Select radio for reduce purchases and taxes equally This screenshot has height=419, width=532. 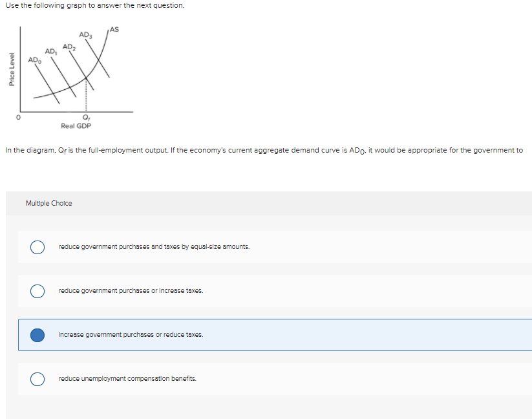coord(37,247)
